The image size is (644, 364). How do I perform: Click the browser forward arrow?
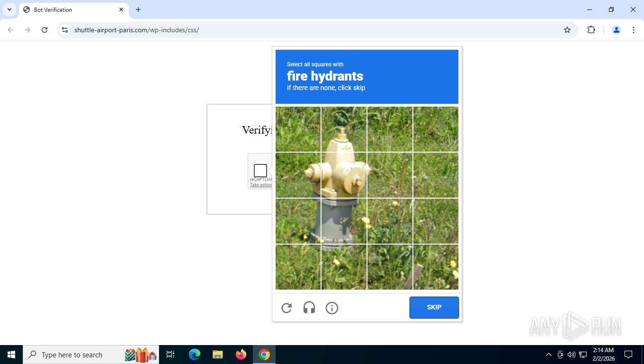coord(27,30)
